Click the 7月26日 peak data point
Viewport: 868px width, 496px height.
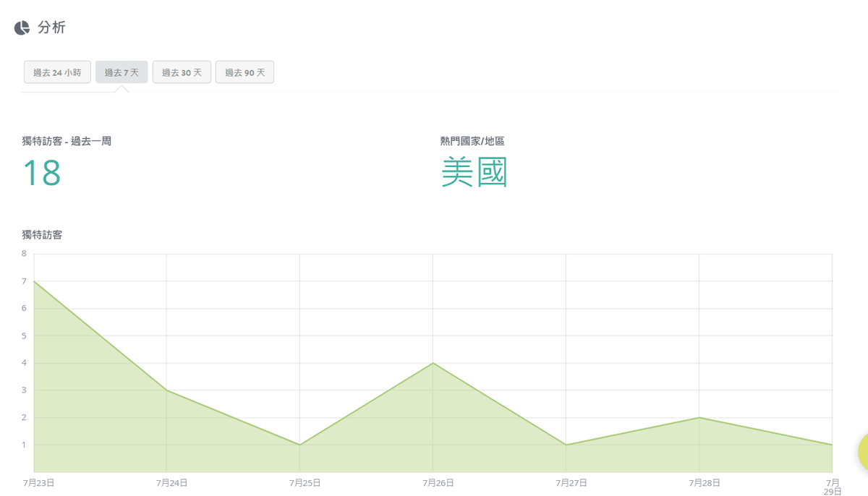point(433,363)
